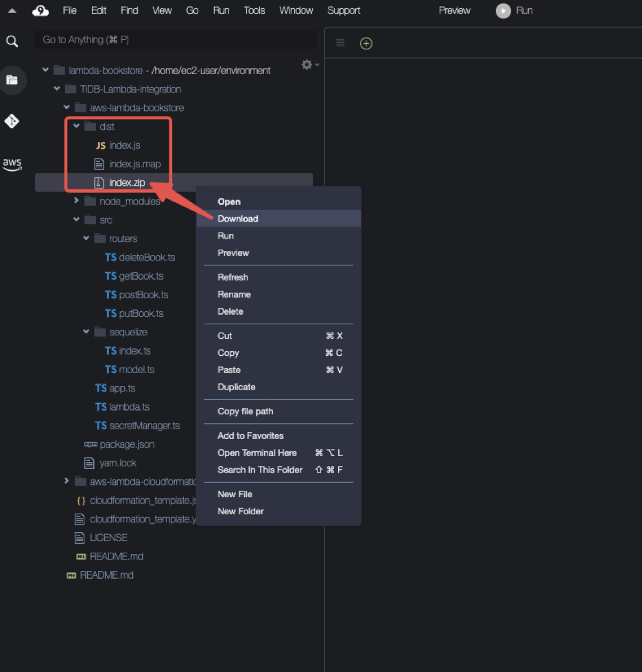Click the yarn.lock file icon
This screenshot has height=672, width=642.
coord(89,463)
